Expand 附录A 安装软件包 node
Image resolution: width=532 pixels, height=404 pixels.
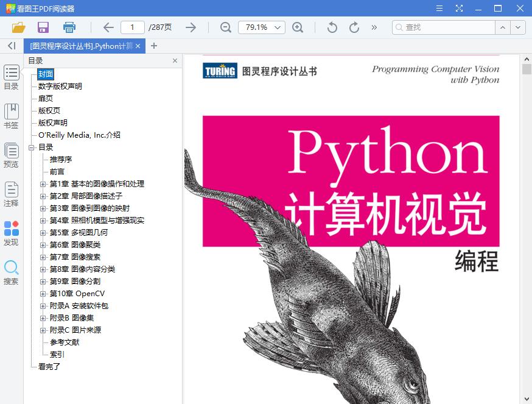coord(43,306)
